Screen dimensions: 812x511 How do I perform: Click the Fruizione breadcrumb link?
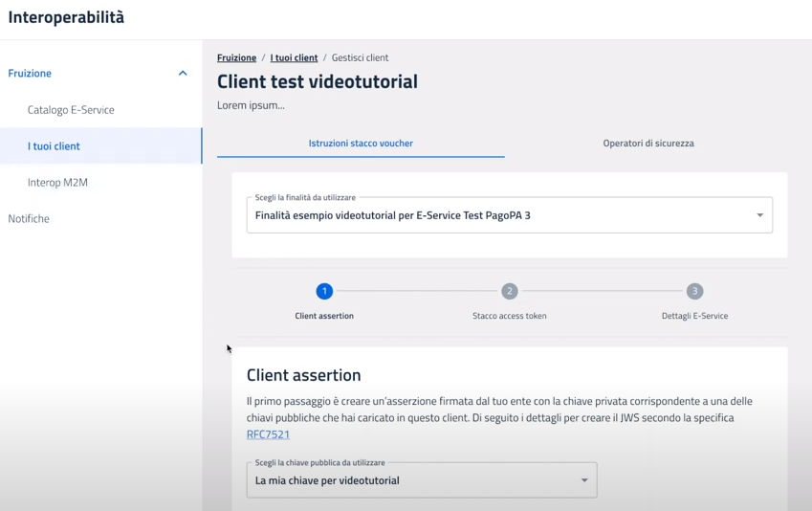pos(236,58)
